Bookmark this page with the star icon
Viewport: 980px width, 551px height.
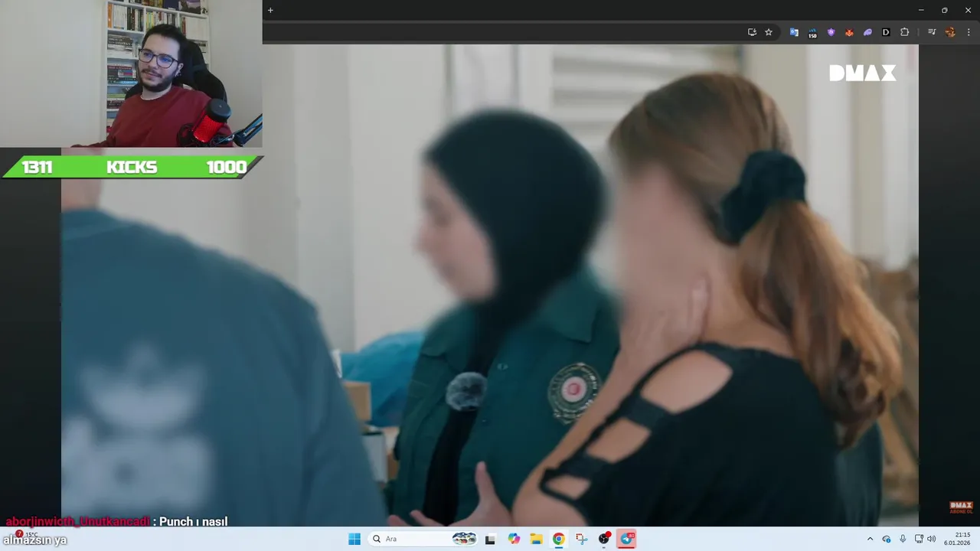pos(769,32)
